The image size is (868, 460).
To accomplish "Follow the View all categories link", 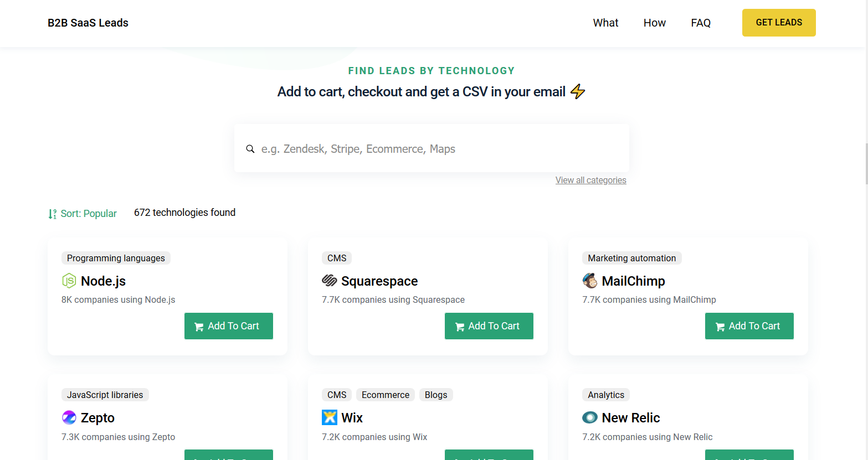I will [x=591, y=180].
